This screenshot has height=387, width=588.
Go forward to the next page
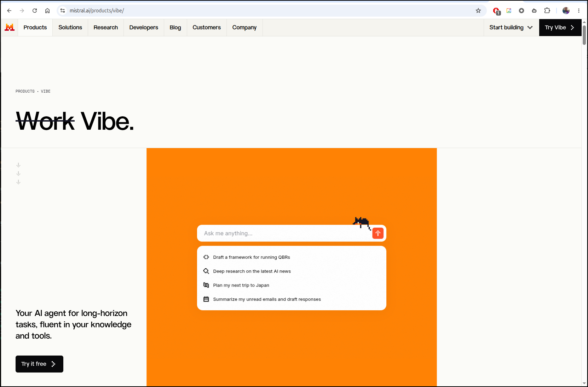click(x=22, y=11)
